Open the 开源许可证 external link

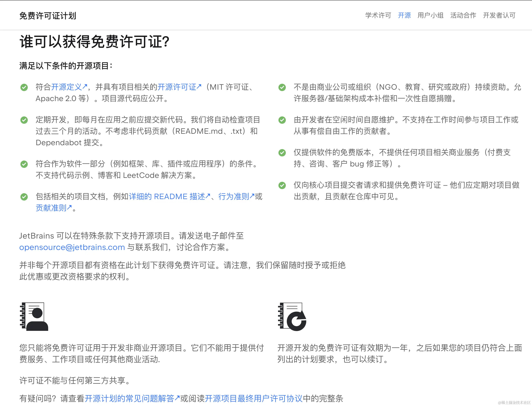pos(179,87)
